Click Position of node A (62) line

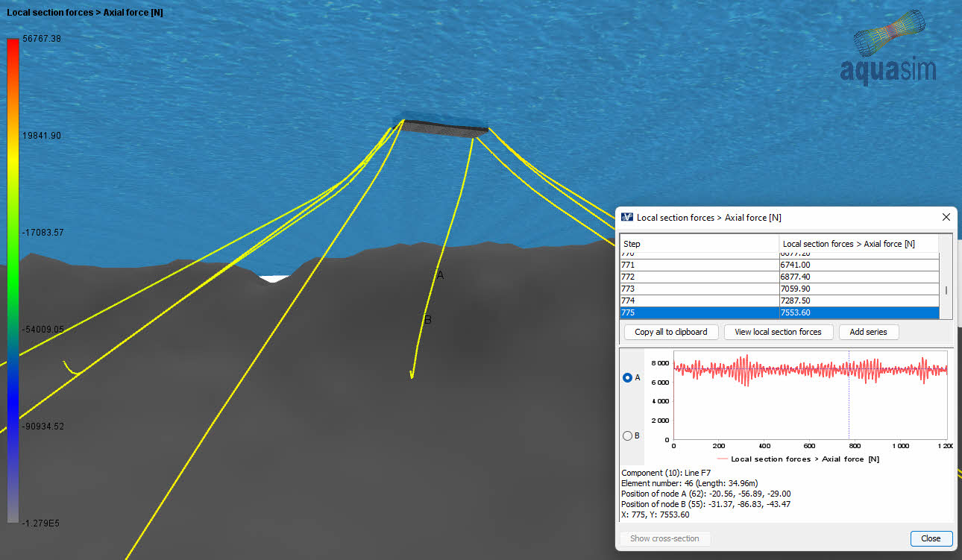705,494
